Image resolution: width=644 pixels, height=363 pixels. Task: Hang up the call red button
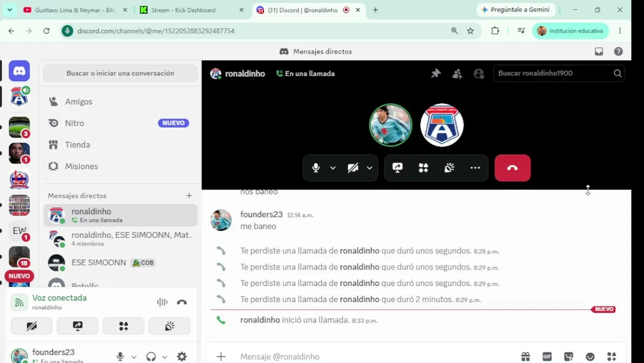click(512, 168)
